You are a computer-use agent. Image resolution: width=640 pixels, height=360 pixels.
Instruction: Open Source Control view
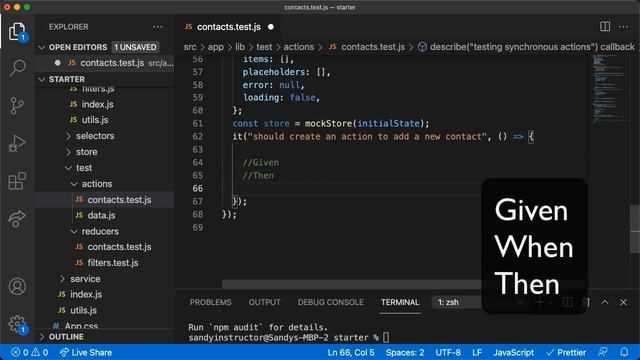point(17,106)
